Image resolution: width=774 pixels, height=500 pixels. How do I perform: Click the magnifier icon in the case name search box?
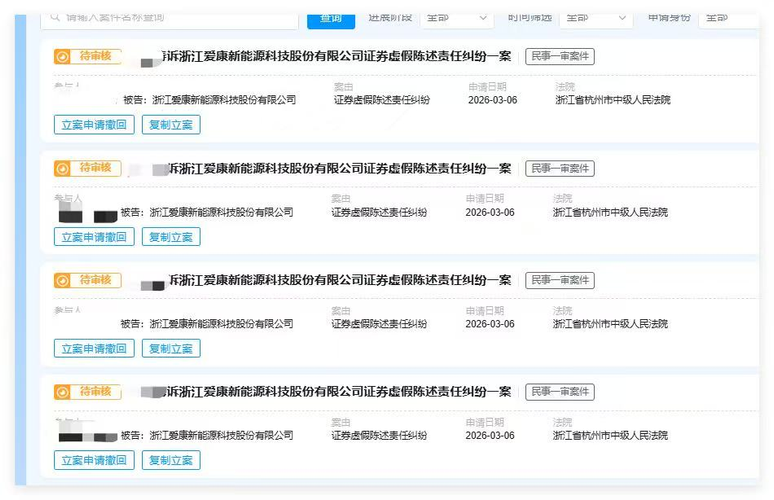55,17
